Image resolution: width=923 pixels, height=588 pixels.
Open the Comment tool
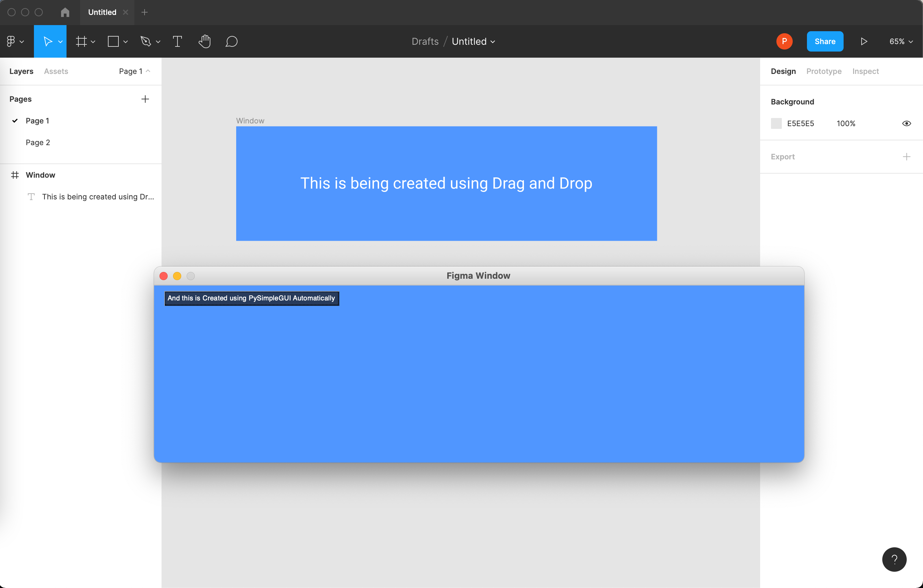[x=231, y=41]
